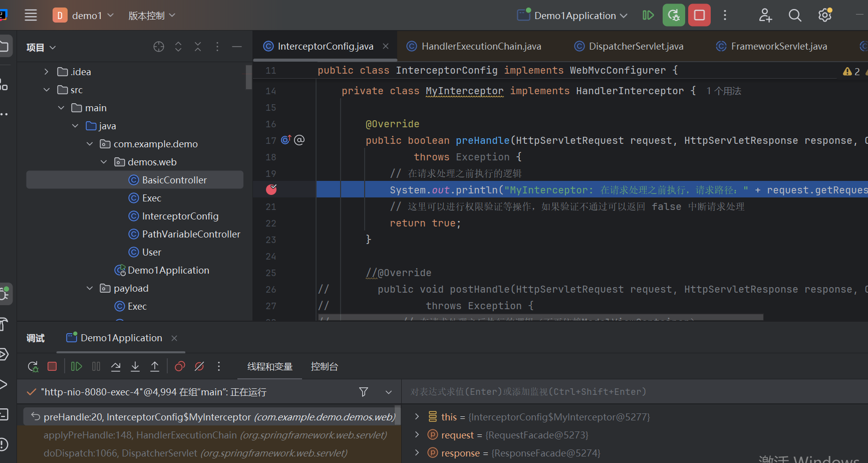The height and width of the screenshot is (463, 868).
Task: Click the red Stop button in top toolbar
Action: tap(699, 16)
